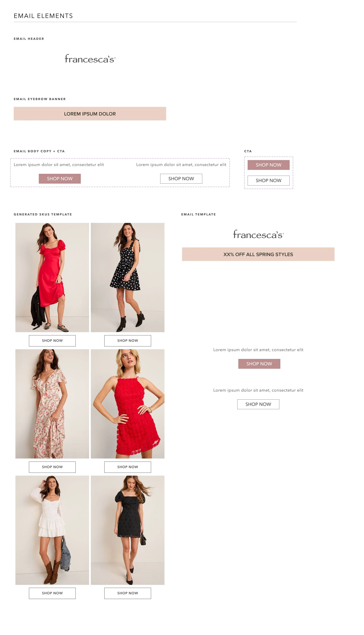Click SHOP NOW under black lace dress
Screen dimensions: 364x635
[128, 593]
